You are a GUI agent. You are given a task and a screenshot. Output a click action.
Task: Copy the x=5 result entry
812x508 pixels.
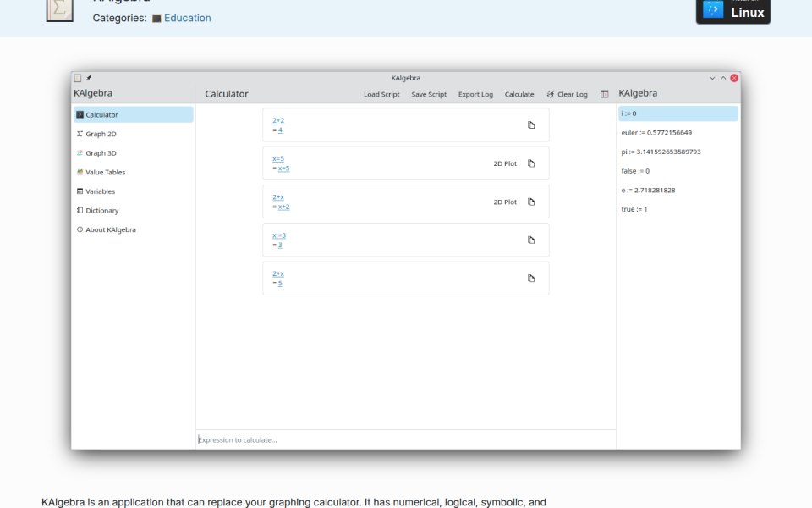click(x=531, y=163)
